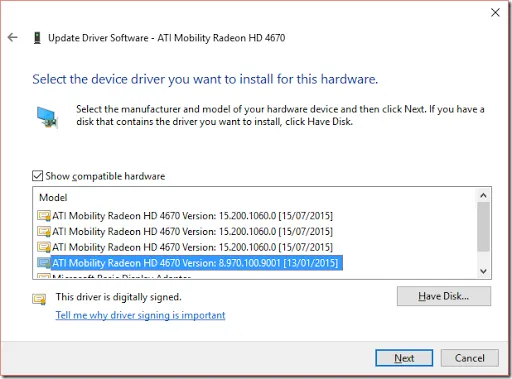Click the network adapter hardware icon
512x379 pixels.
pyautogui.click(x=47, y=117)
